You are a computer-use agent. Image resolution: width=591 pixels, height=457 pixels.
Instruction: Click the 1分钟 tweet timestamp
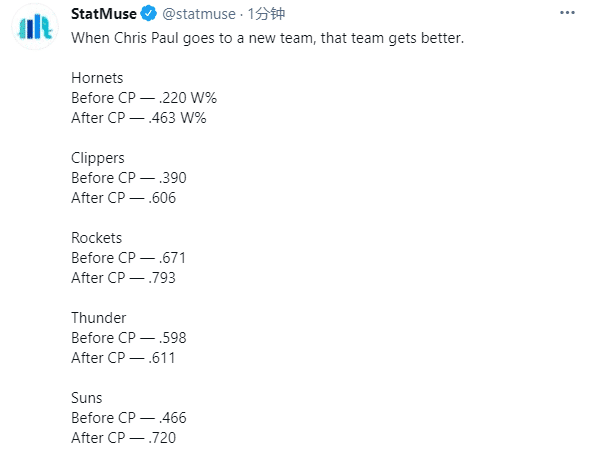point(266,14)
